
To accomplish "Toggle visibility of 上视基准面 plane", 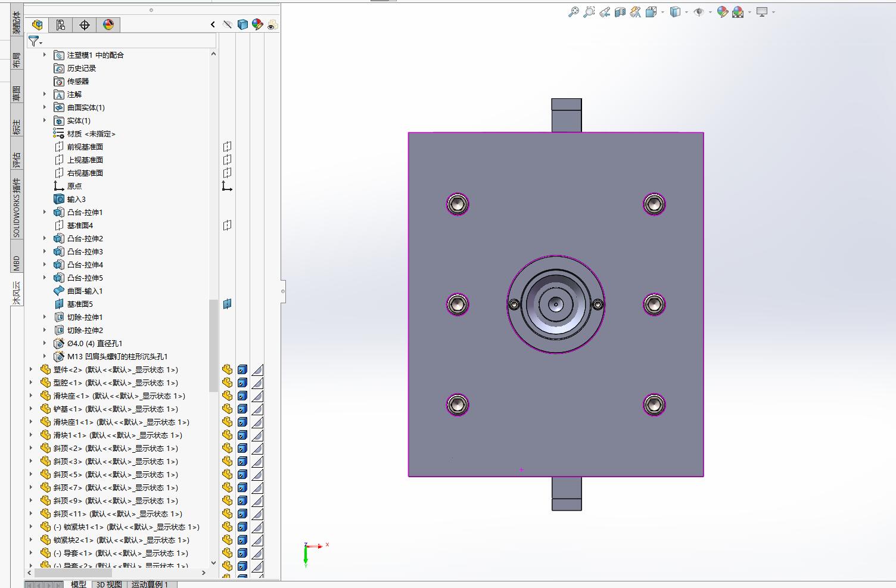I will click(227, 160).
